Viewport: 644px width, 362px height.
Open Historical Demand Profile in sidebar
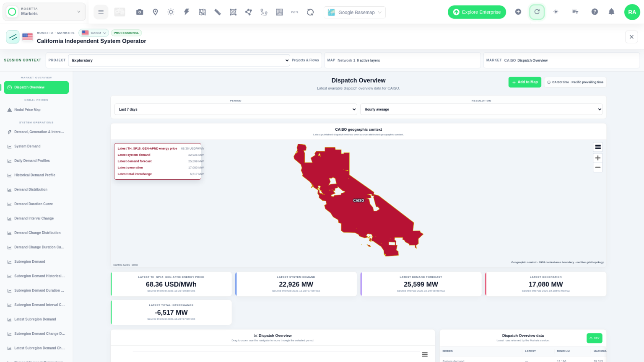point(36,175)
